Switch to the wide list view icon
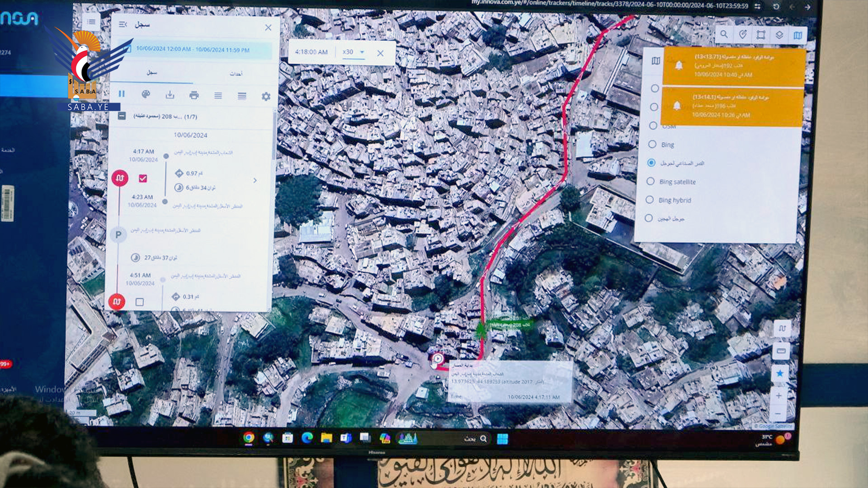 (242, 96)
